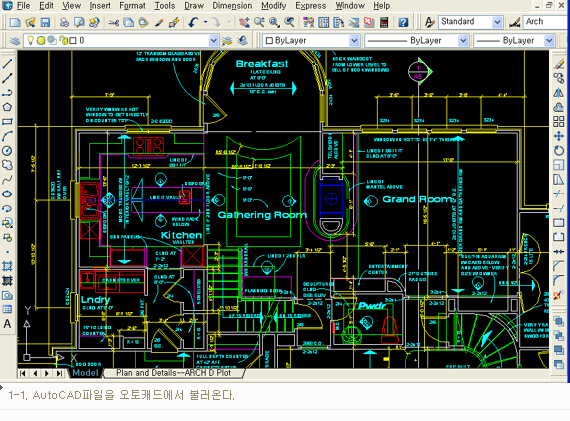The height and width of the screenshot is (421, 570).
Task: Select the Scale tool
Action: tap(559, 165)
